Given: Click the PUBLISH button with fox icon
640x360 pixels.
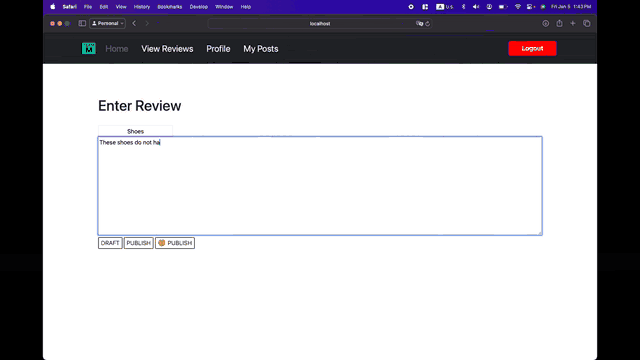Looking at the screenshot, I should pos(175,243).
